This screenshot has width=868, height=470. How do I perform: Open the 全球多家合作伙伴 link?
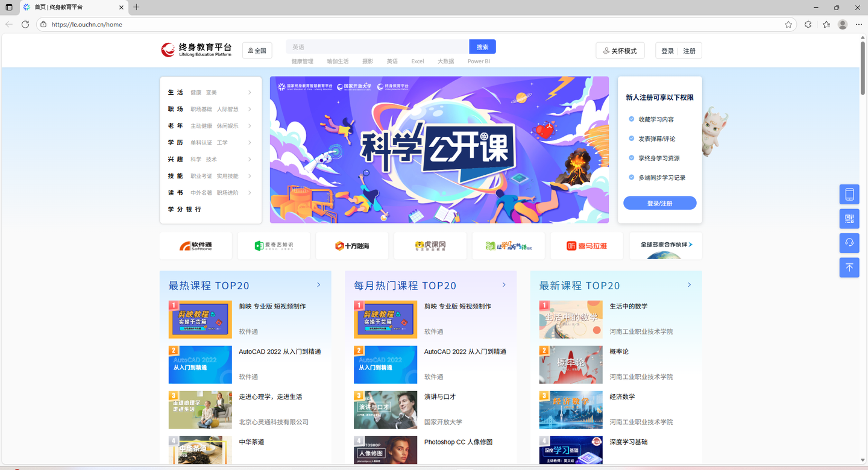tap(666, 245)
